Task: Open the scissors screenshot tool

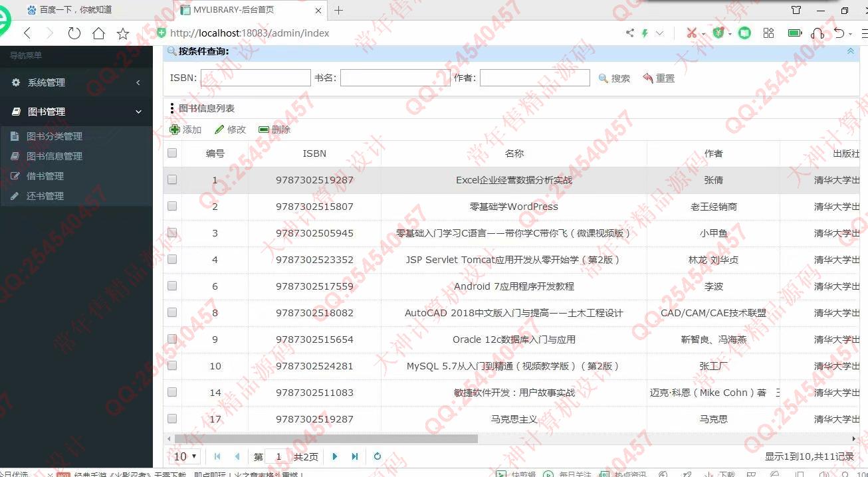Action: point(691,33)
